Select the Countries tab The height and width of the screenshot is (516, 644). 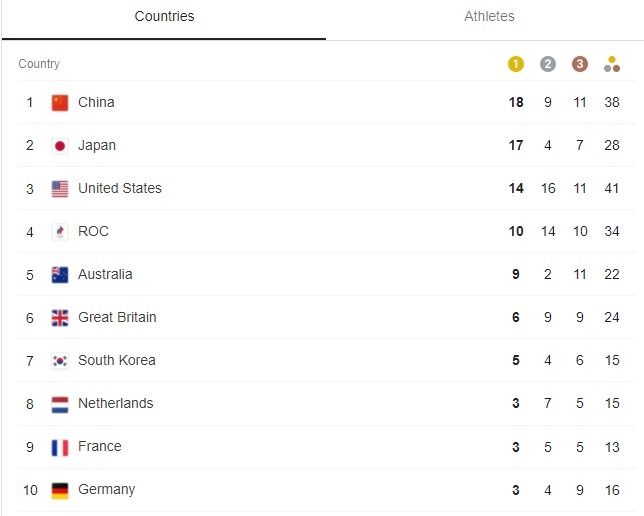tap(164, 16)
